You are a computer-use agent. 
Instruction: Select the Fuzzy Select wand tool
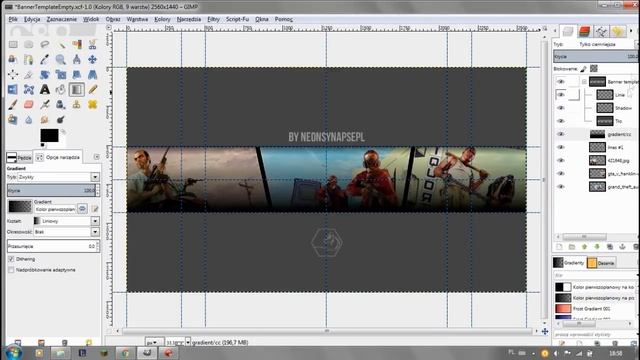61,44
